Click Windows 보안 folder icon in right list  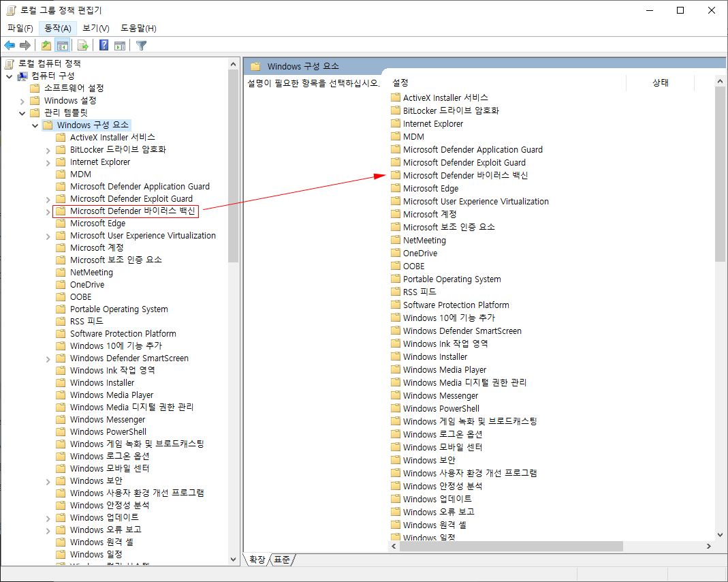tap(396, 460)
